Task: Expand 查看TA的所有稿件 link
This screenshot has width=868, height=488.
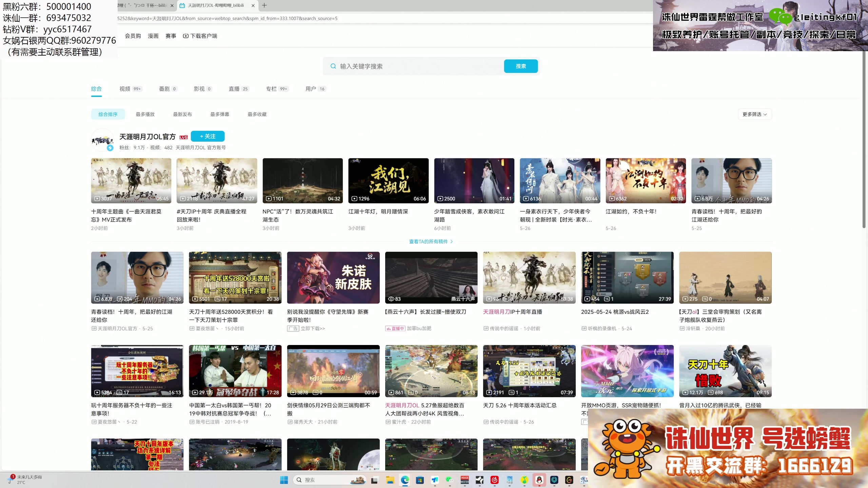Action: 431,242
